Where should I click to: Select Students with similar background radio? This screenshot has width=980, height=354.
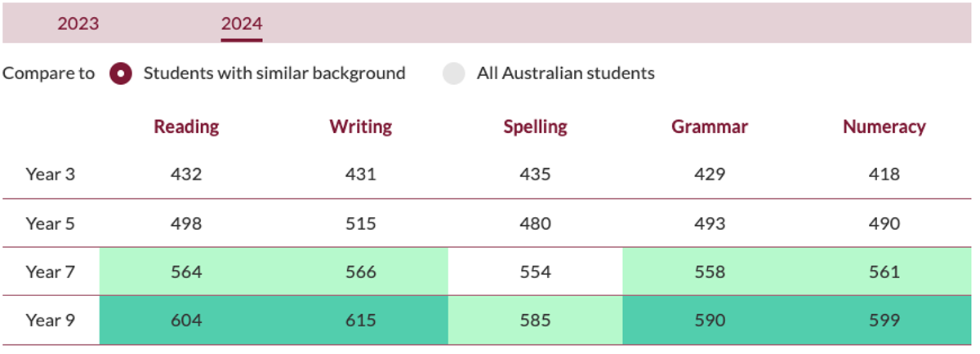pos(121,73)
